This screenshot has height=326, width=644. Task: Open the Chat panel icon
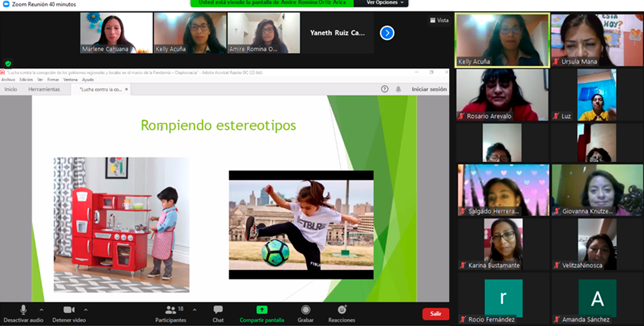click(x=218, y=310)
